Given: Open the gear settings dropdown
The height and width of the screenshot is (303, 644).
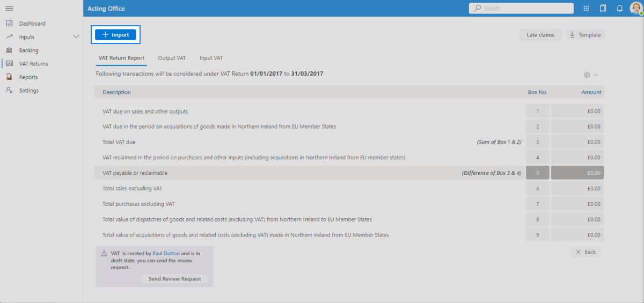Looking at the screenshot, I should coord(590,75).
